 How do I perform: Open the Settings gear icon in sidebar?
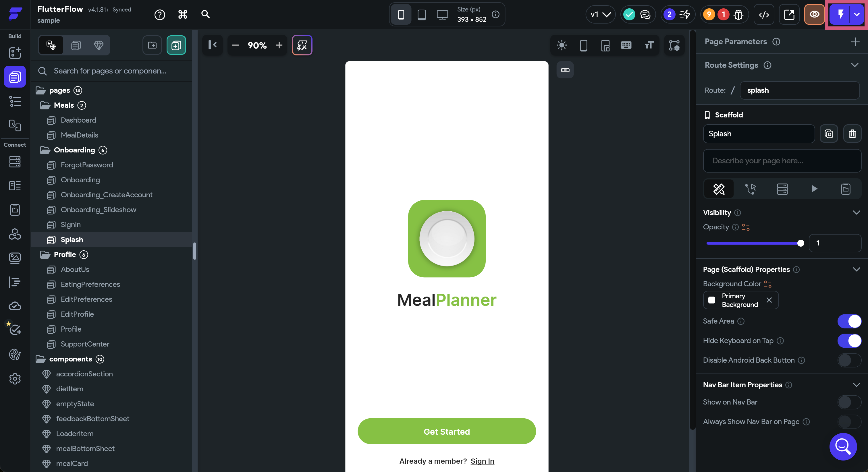click(x=15, y=379)
